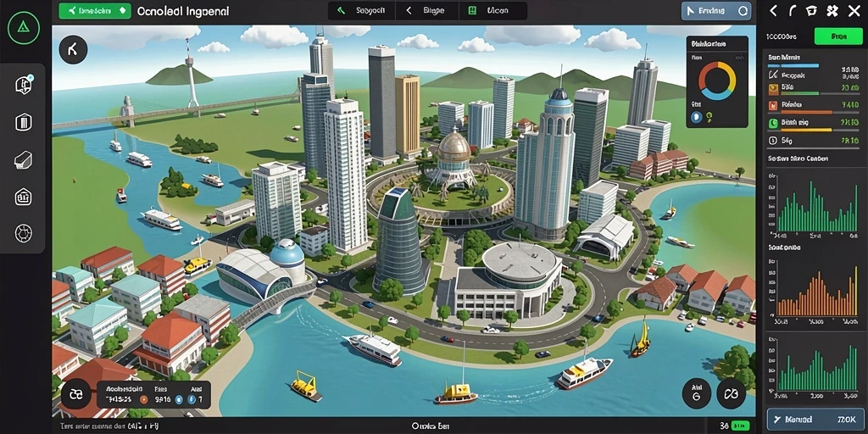
Task: Select the building column sidebar icon
Action: (23, 121)
